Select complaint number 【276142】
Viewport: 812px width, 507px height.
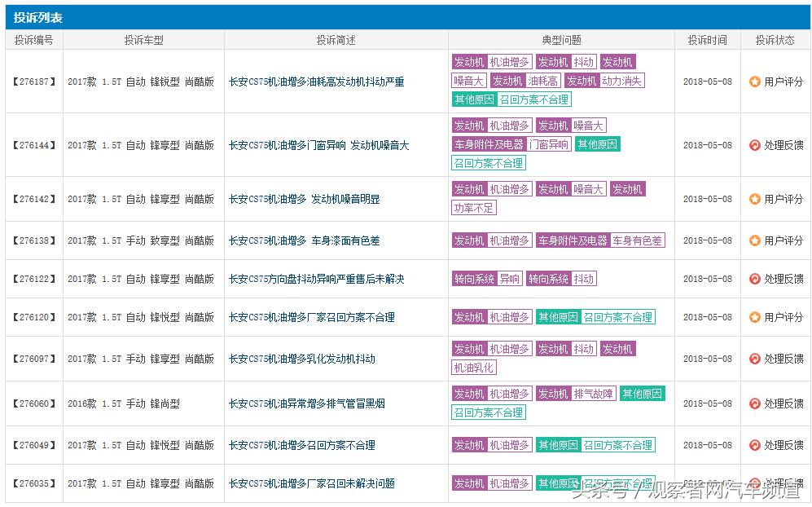34,199
